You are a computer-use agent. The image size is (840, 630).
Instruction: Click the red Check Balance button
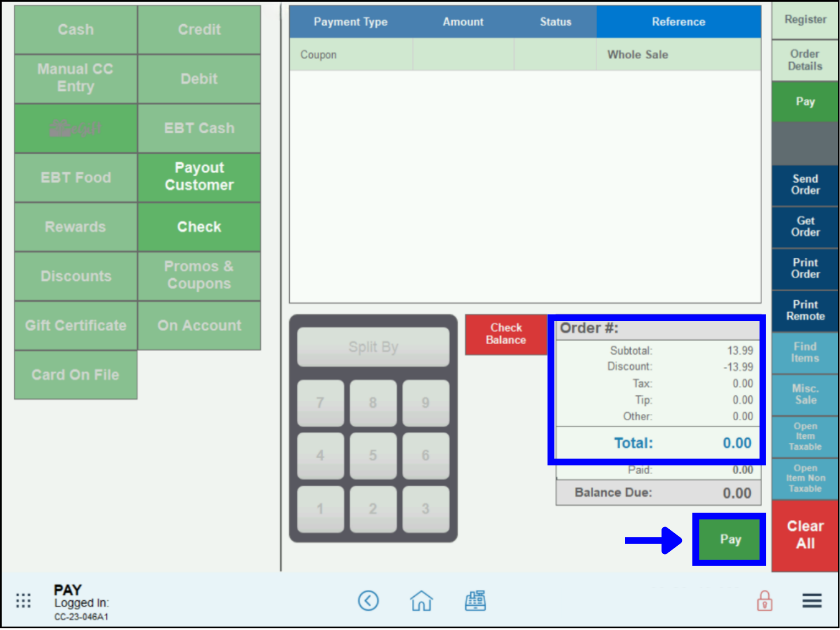pos(506,334)
